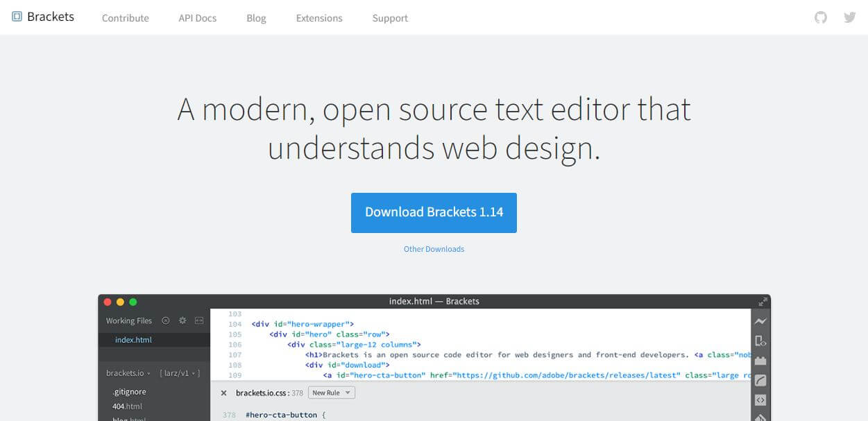Open 404.html in the file tree
This screenshot has height=421, width=868.
pyautogui.click(x=127, y=406)
